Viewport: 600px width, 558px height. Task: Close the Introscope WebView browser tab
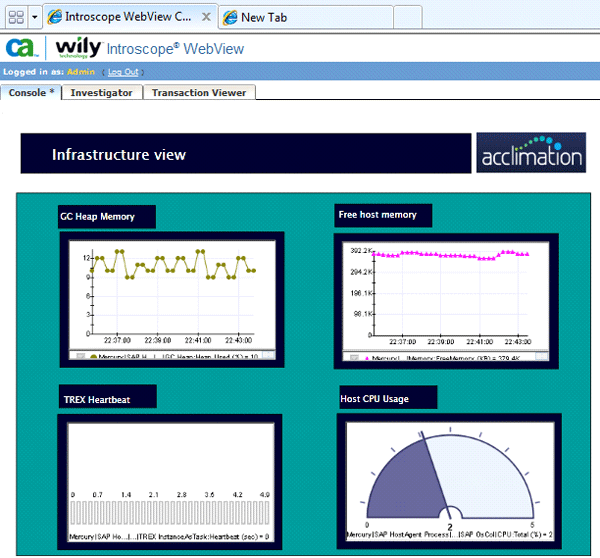(205, 18)
